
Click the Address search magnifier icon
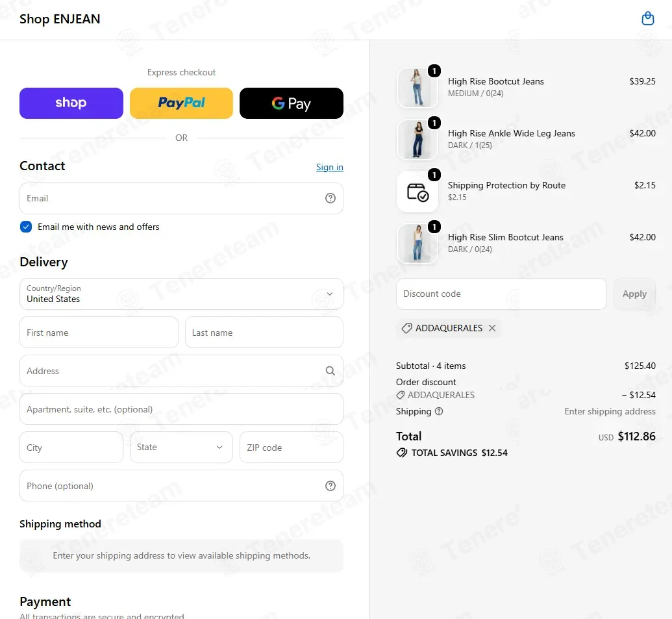click(330, 371)
